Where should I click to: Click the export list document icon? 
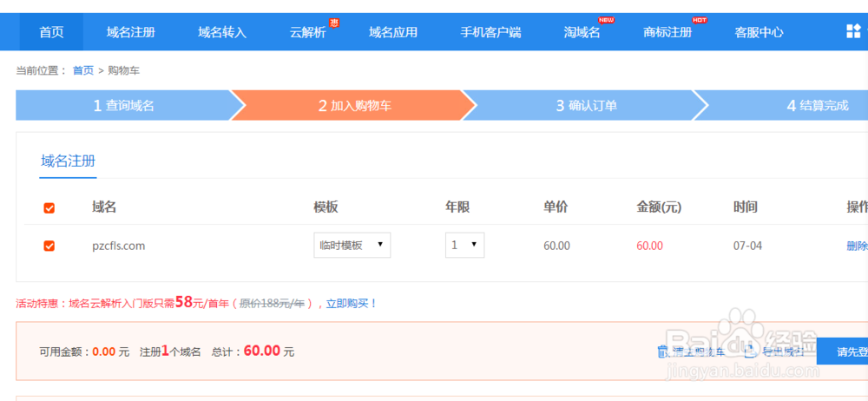750,352
